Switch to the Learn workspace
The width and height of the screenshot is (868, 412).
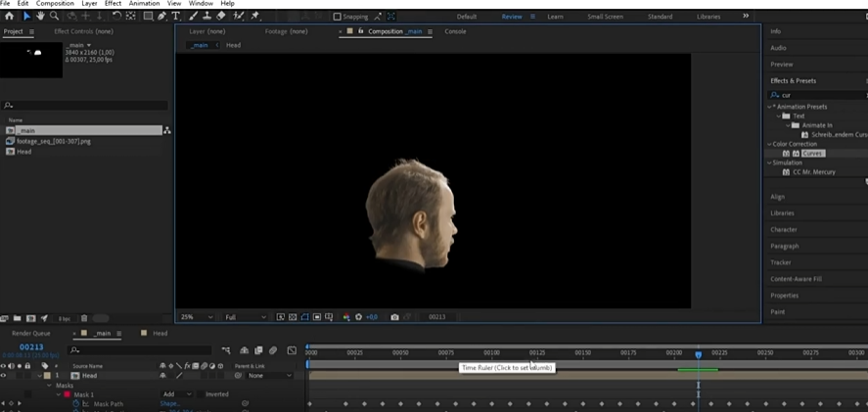pyautogui.click(x=555, y=17)
